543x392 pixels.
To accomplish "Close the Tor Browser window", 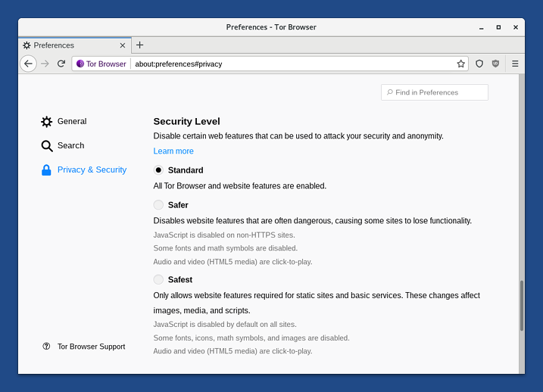I will tap(515, 27).
